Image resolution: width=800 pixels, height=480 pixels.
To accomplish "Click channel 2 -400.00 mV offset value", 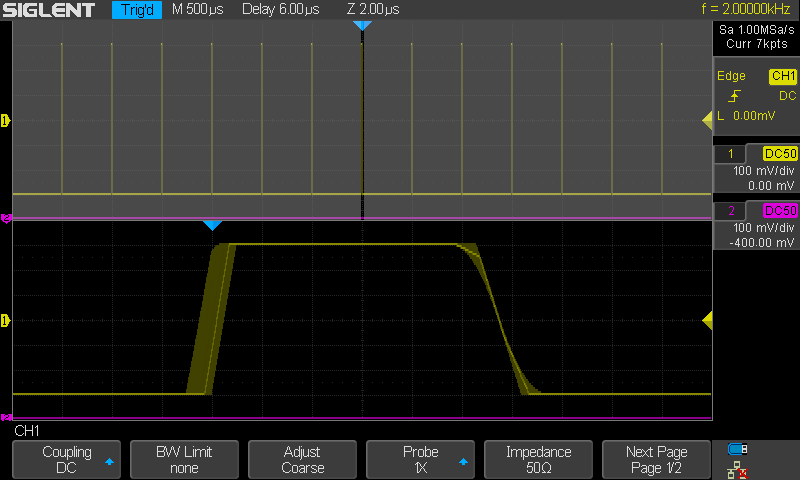I will click(762, 243).
